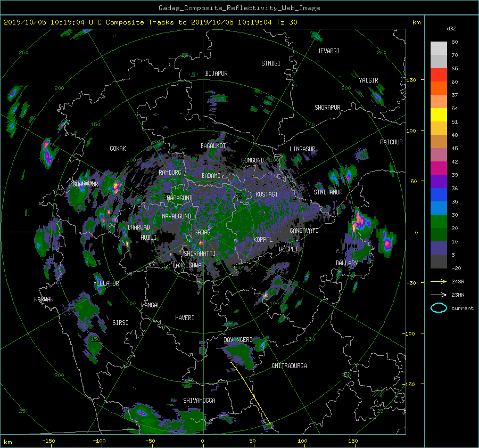Image resolution: width=479 pixels, height=448 pixels.
Task: Click the BIJAPUR city label
Action: point(216,74)
